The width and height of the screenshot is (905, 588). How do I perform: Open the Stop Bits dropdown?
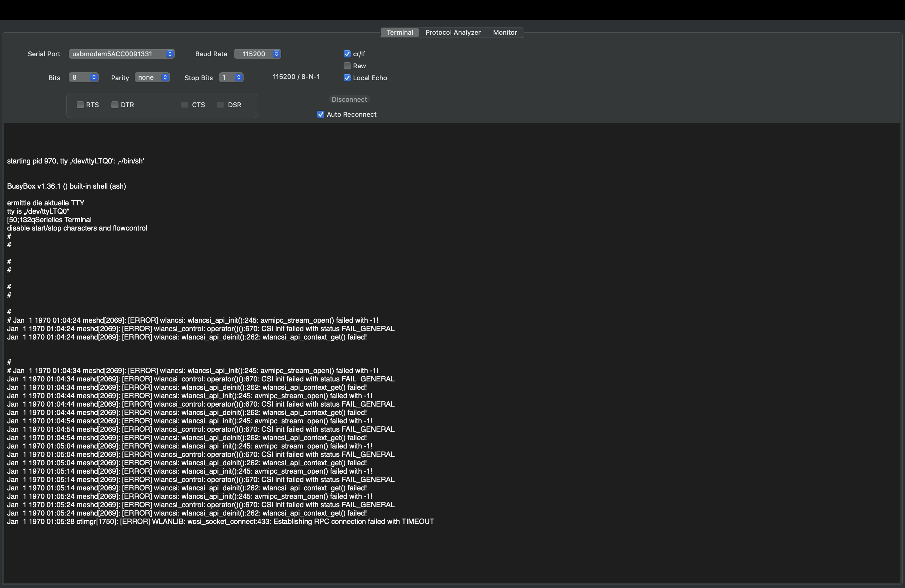coord(231,78)
